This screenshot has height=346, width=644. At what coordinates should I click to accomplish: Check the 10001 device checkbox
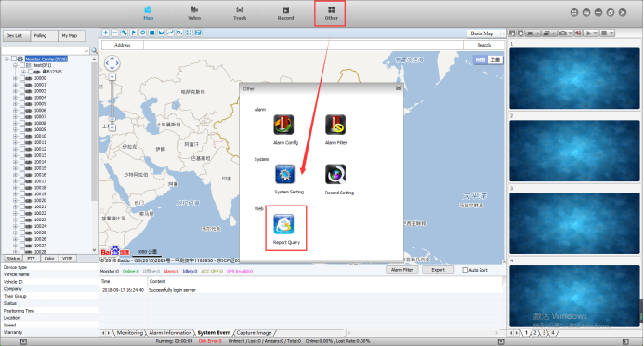22,85
